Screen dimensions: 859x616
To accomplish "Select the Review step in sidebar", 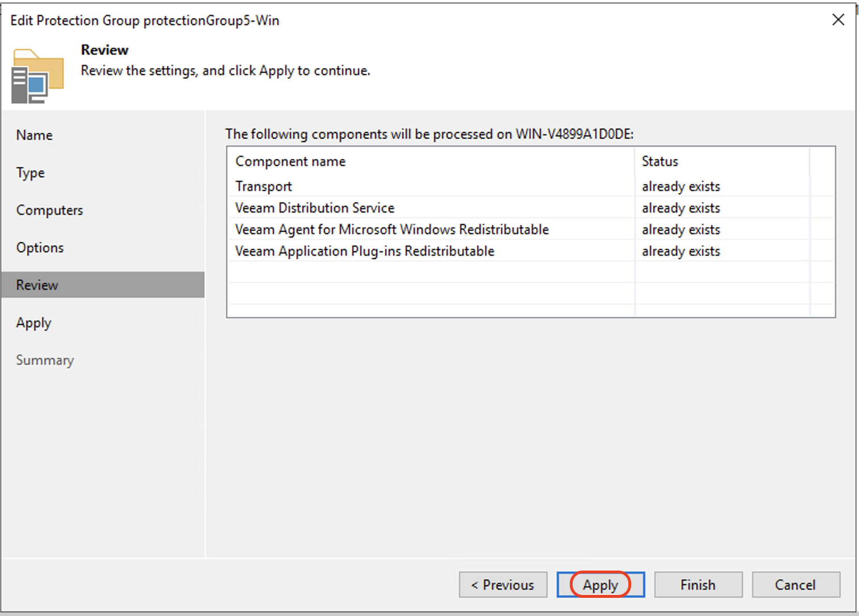I will click(x=103, y=285).
